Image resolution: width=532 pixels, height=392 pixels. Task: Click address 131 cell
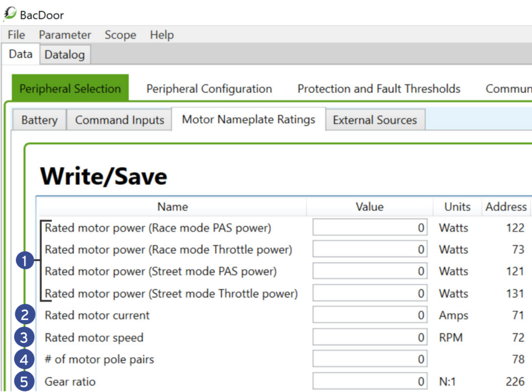[515, 293]
